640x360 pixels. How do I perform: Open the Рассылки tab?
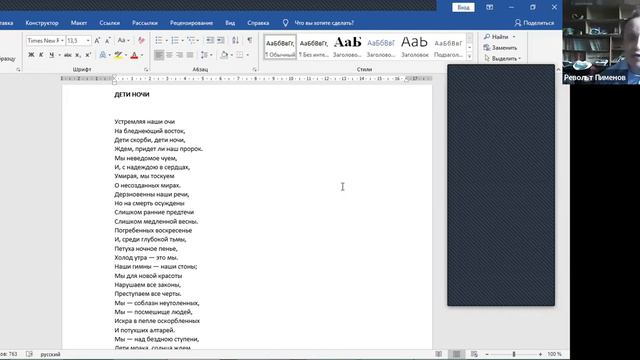tap(144, 23)
